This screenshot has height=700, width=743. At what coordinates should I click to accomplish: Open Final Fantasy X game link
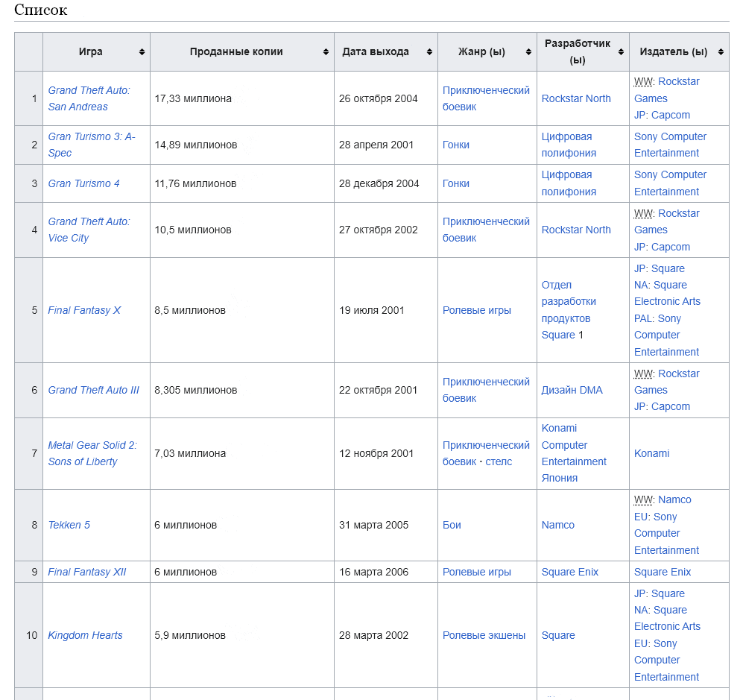pyautogui.click(x=84, y=310)
